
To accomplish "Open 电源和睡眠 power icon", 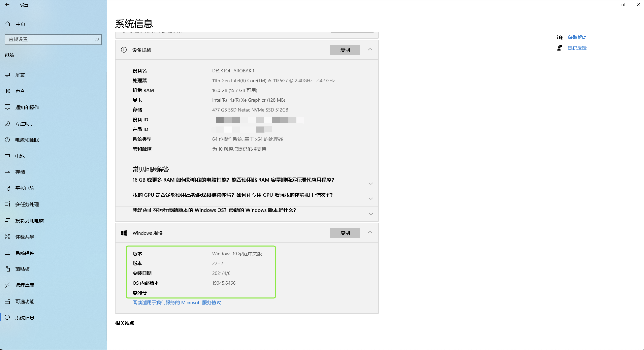I will pos(8,139).
